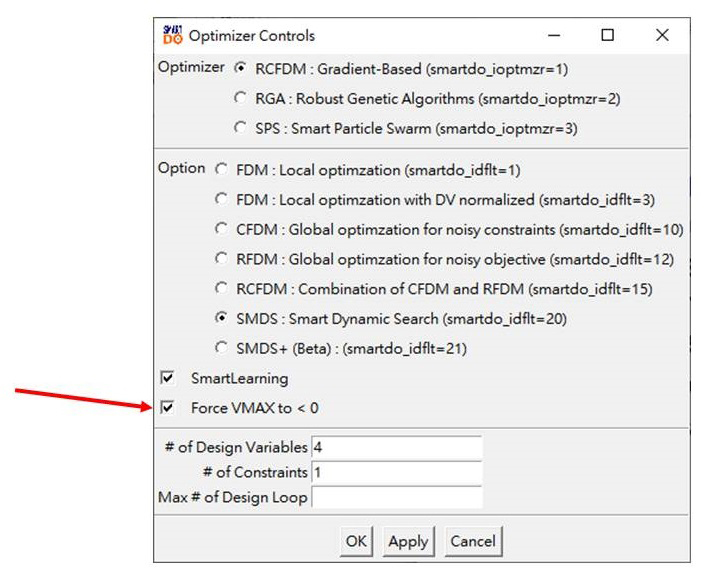Click the Max # of Design Loop field
The height and width of the screenshot is (581, 726).
pyautogui.click(x=396, y=497)
